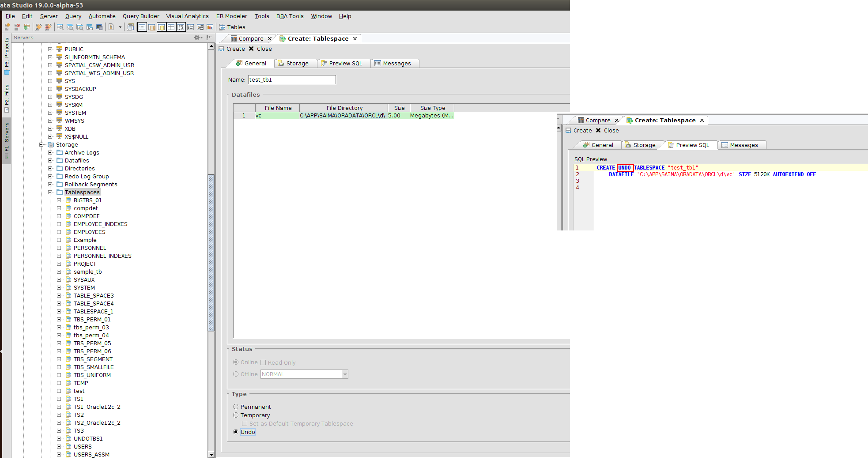This screenshot has width=868, height=464.
Task: Click the add server icon with plus
Action: pyautogui.click(x=7, y=27)
